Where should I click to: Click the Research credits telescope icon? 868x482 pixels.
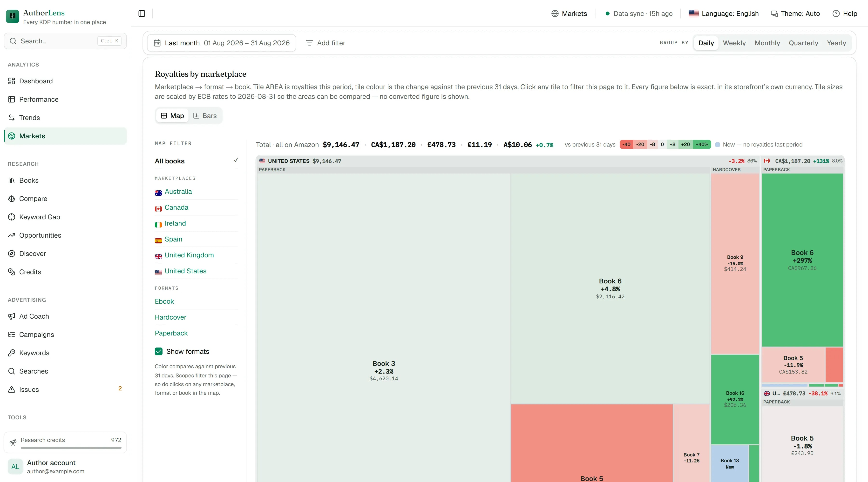tap(13, 442)
